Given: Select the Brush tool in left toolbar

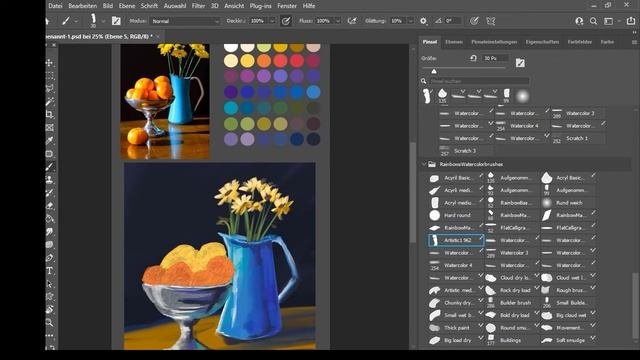Looking at the screenshot, I should (49, 167).
